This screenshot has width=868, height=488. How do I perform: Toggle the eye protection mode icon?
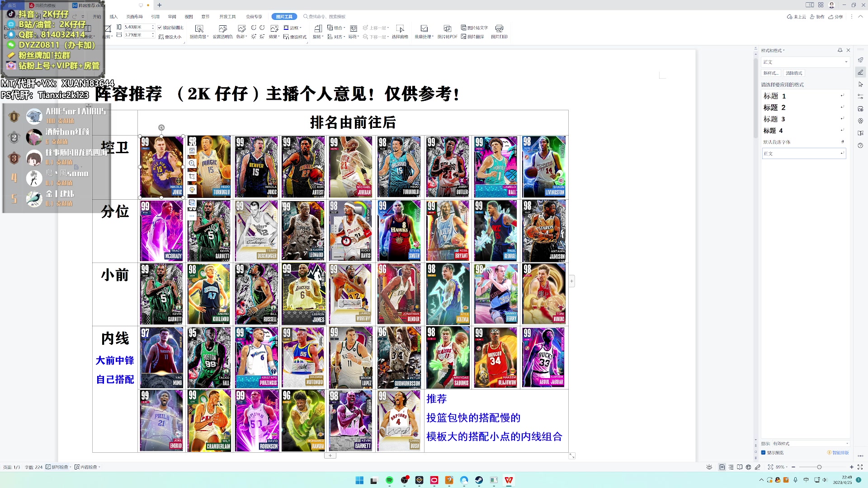709,467
